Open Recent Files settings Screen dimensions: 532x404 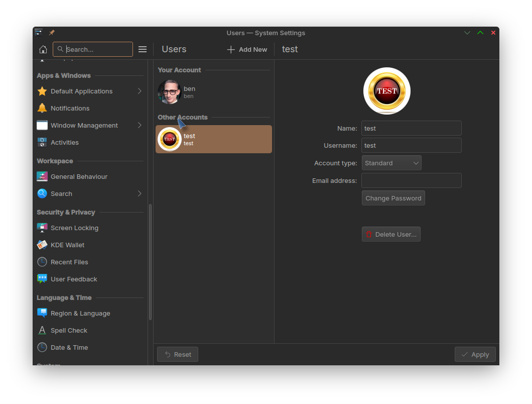90,262
